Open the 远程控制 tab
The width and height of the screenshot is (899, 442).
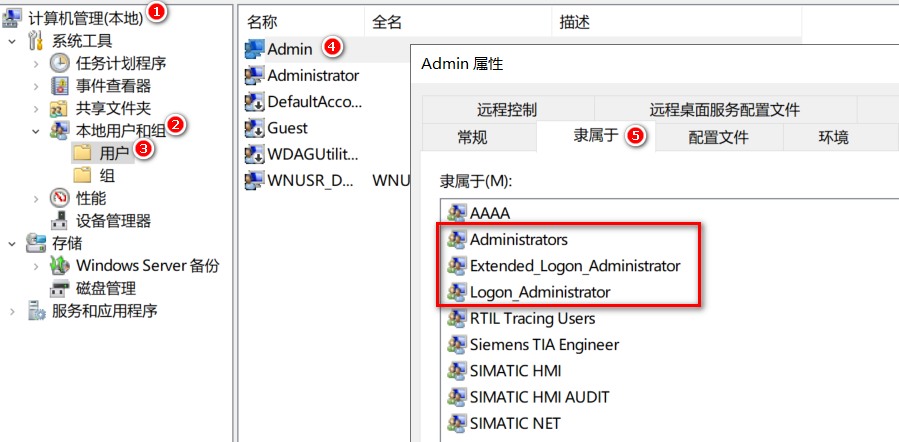[x=507, y=110]
